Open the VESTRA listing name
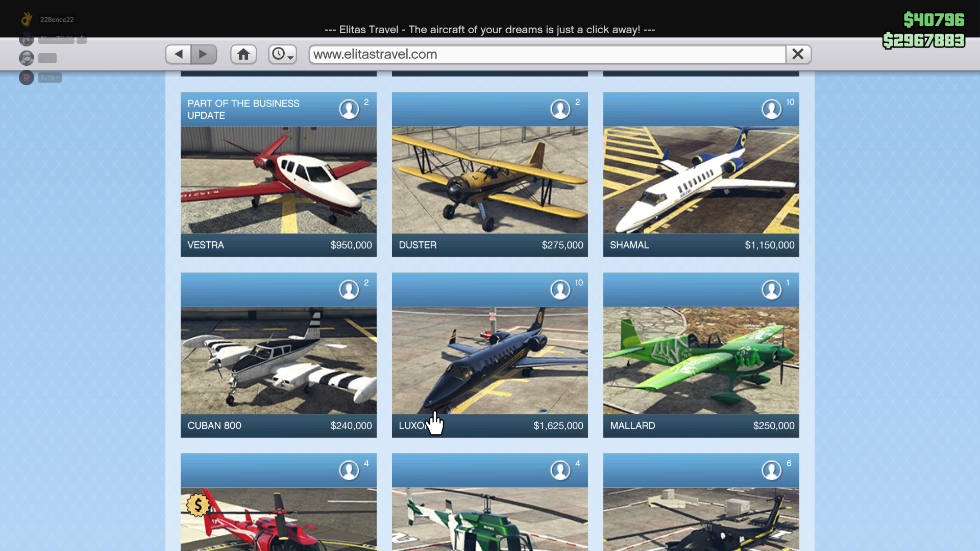980x551 pixels. coord(206,245)
